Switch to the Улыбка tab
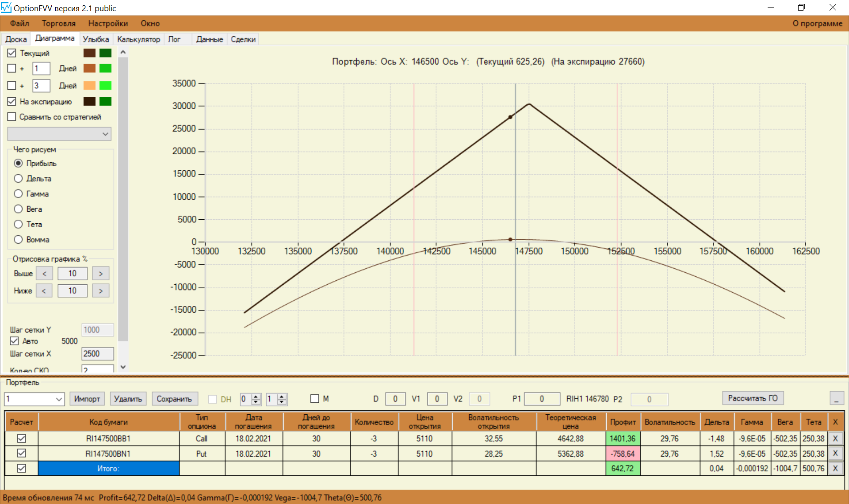 (x=96, y=39)
